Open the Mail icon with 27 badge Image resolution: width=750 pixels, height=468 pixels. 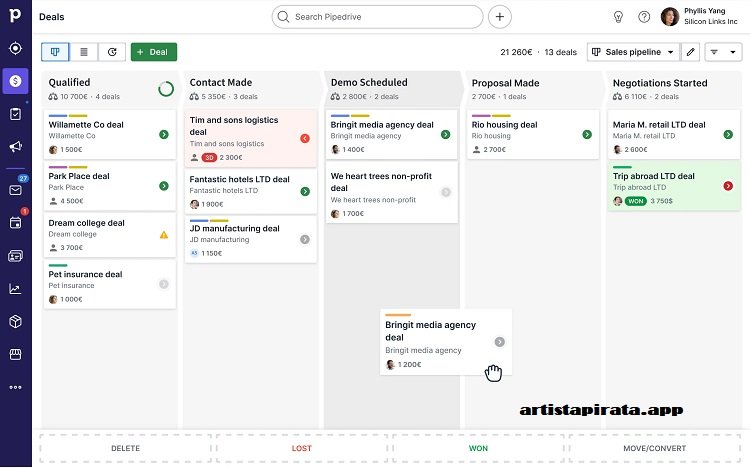click(x=16, y=189)
